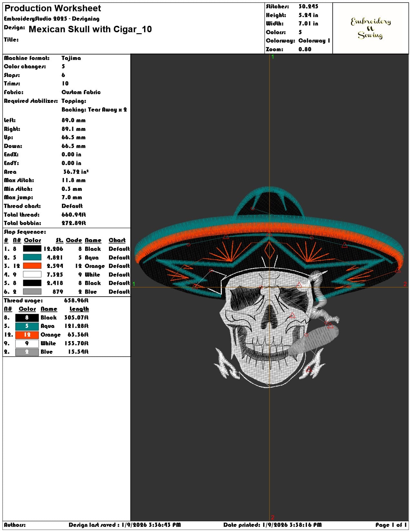Screen dimensions: 411x532
Task: Click the Aqua 5 thread usage swatch
Action: [x=27, y=326]
